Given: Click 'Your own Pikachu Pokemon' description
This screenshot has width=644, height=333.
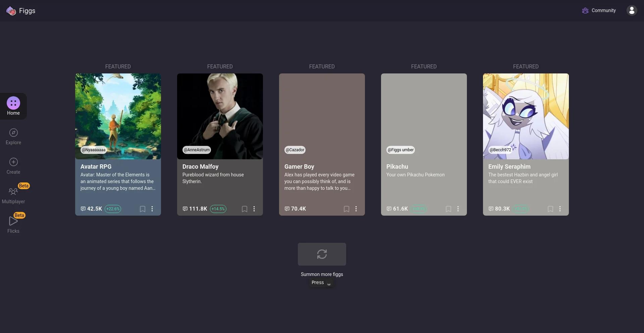Looking at the screenshot, I should [415, 175].
